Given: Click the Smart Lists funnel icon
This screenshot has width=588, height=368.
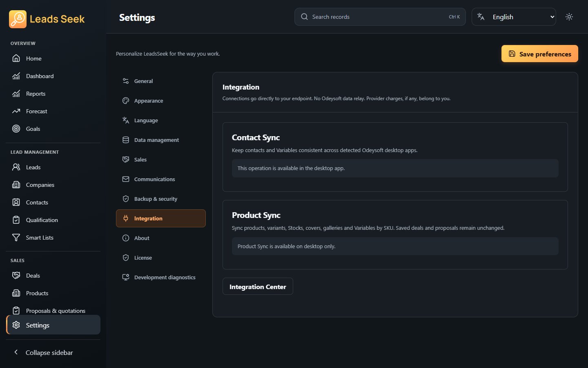Looking at the screenshot, I should coord(16,238).
